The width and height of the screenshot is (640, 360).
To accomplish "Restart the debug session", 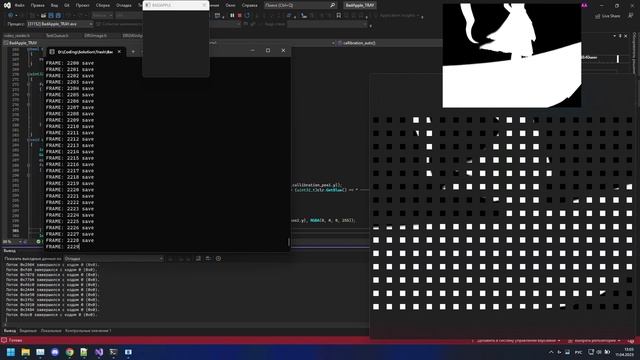I will [247, 16].
